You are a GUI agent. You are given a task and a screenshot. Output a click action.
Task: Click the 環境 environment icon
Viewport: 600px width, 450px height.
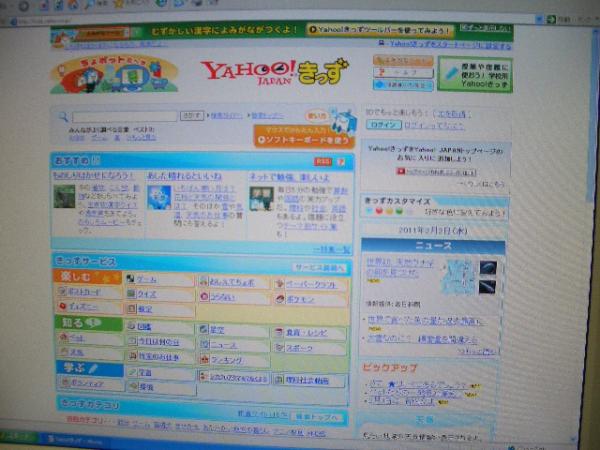pyautogui.click(x=133, y=386)
